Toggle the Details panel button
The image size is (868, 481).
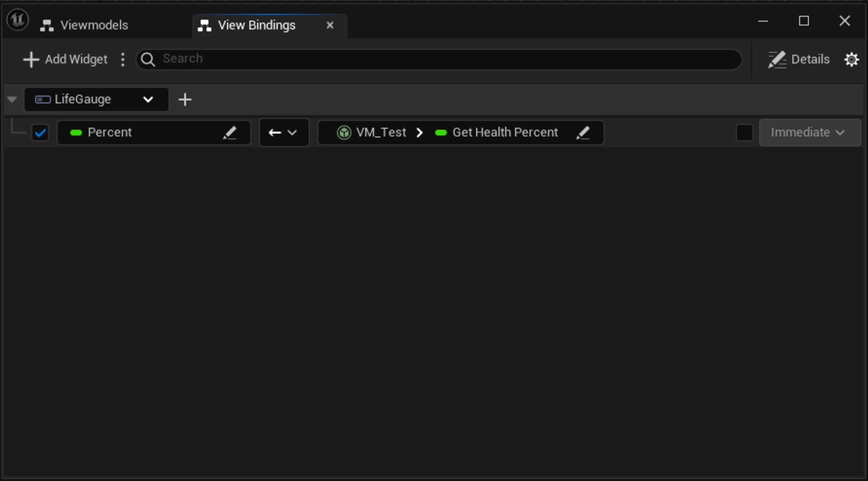(x=799, y=59)
